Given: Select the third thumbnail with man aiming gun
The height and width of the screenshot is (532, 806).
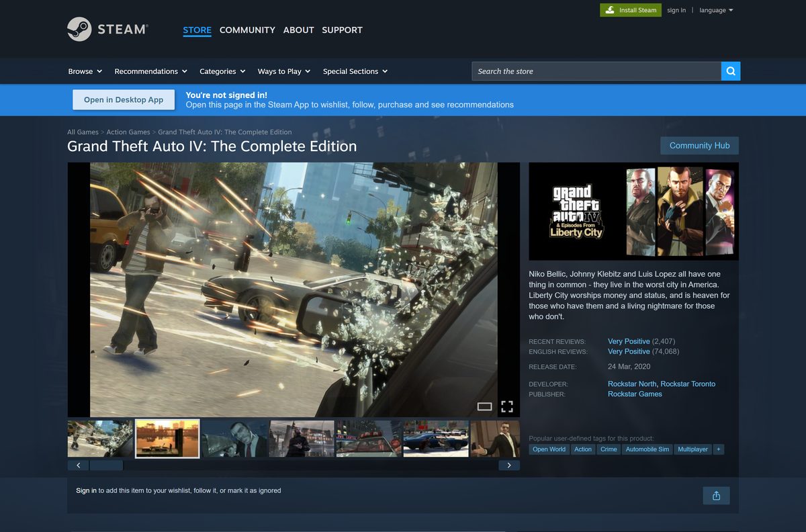Looking at the screenshot, I should pos(234,439).
